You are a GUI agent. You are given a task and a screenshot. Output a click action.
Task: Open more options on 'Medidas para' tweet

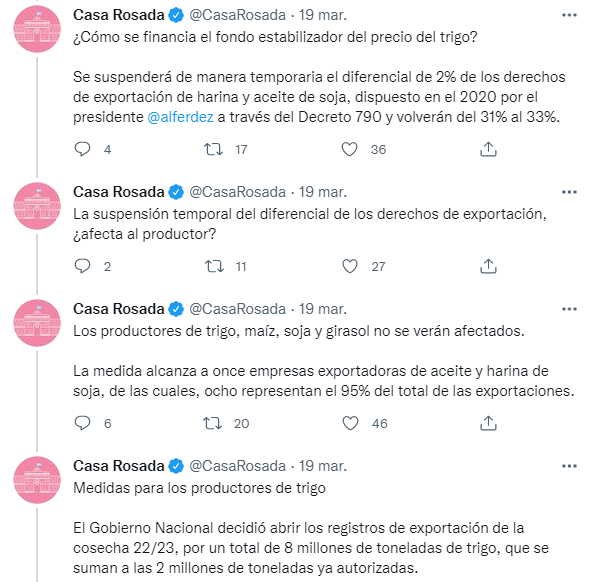(x=569, y=466)
